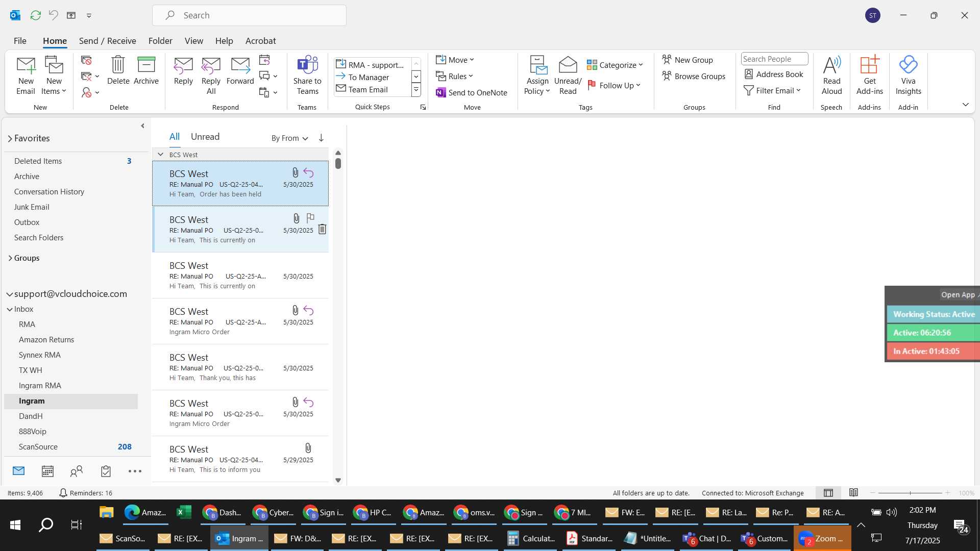Open the Send / Receive tab
980x551 pixels.
point(107,41)
